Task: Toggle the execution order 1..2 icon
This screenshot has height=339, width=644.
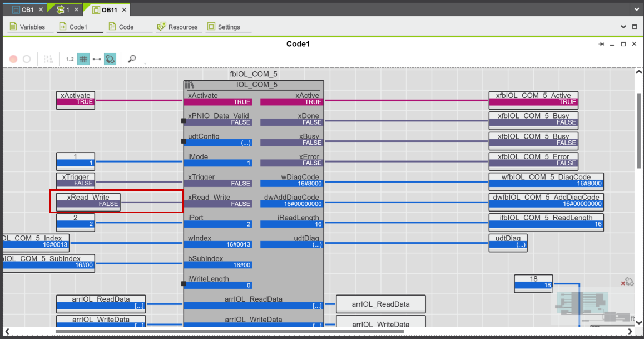Action: point(70,59)
